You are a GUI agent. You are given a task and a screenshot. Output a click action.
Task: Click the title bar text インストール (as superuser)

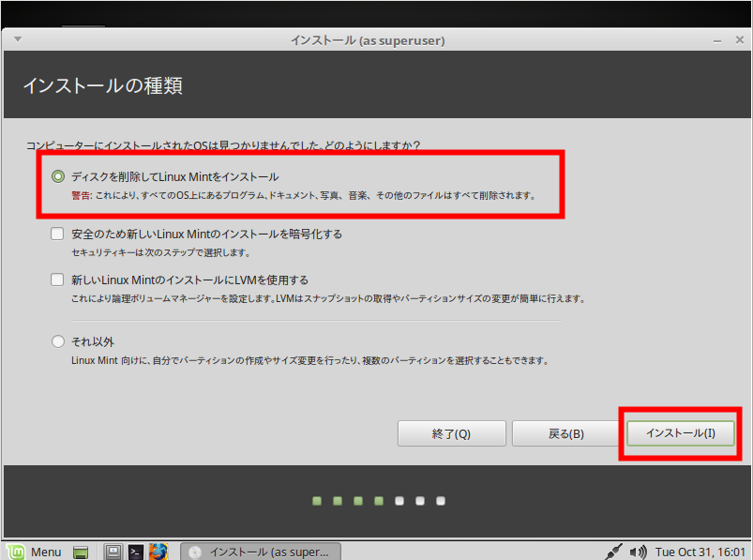click(x=368, y=40)
